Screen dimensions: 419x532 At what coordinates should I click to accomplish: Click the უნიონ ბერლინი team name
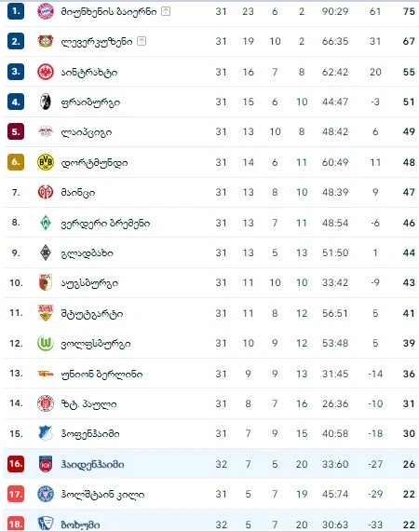click(101, 374)
